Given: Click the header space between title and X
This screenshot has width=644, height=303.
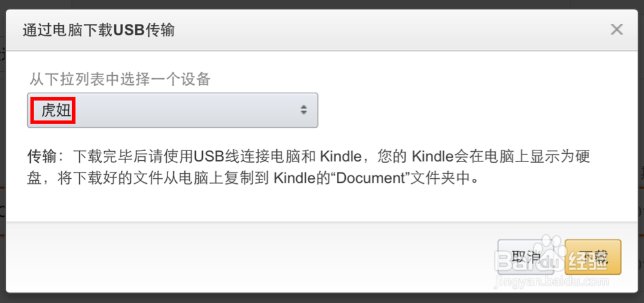Looking at the screenshot, I should point(386,30).
